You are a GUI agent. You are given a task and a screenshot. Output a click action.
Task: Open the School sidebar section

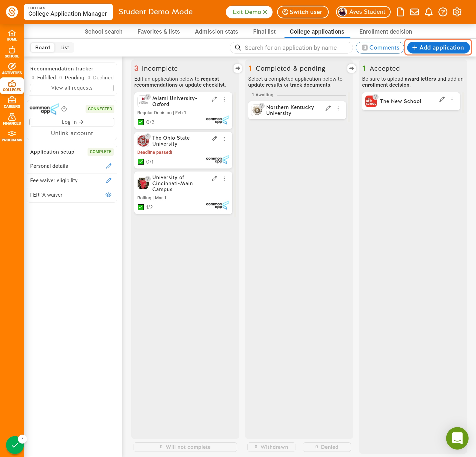pyautogui.click(x=12, y=52)
